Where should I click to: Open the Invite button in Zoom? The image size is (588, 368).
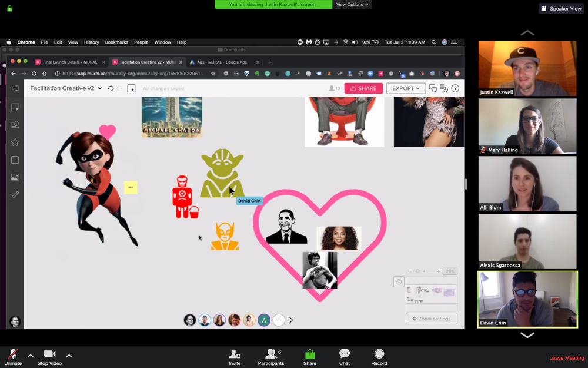click(x=235, y=357)
